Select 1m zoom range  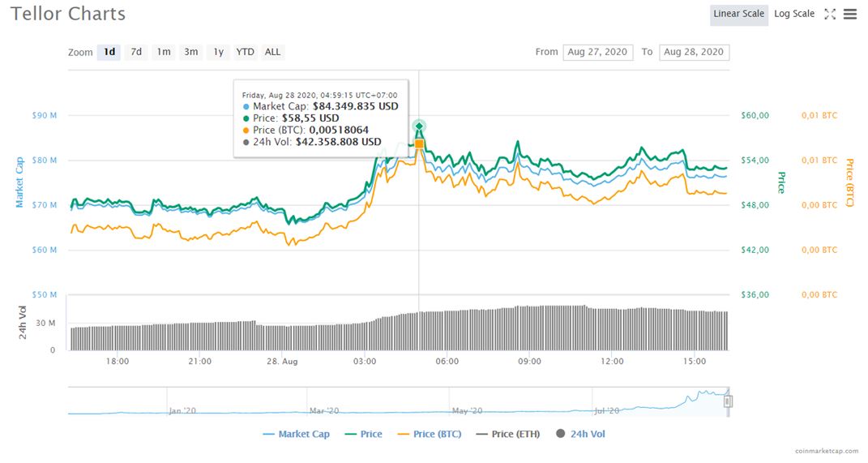tap(163, 52)
